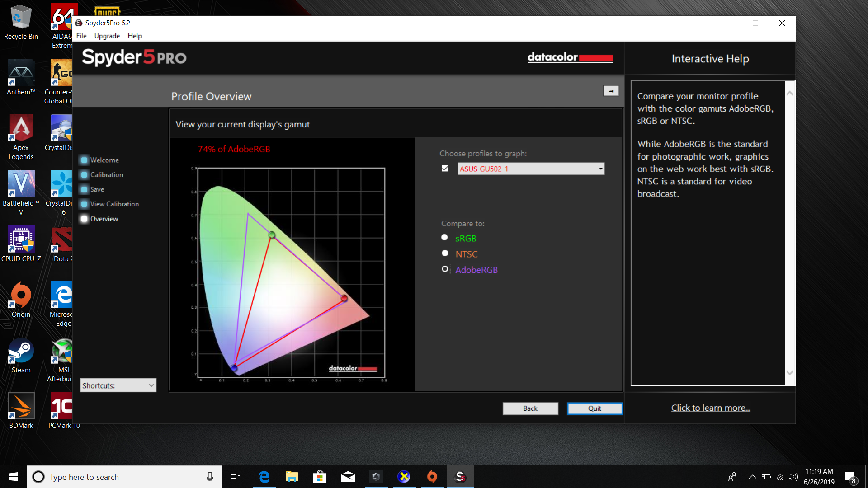Click the Quit button
This screenshot has width=868, height=488.
click(595, 408)
